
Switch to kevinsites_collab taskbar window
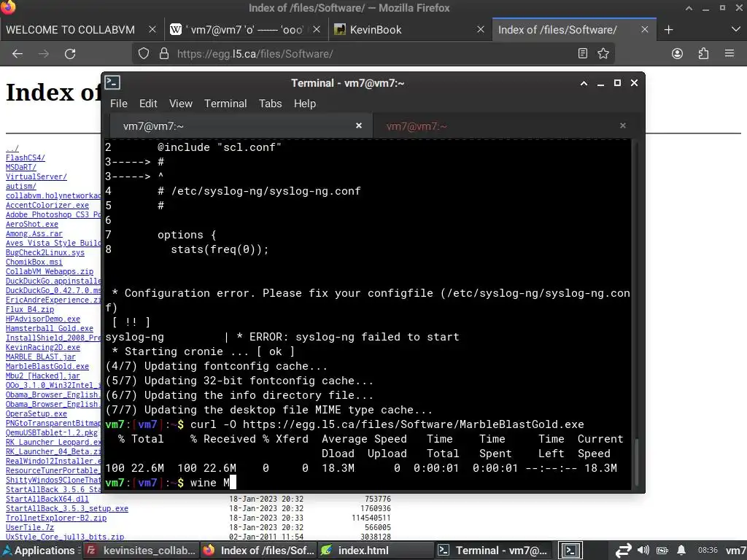click(x=142, y=551)
